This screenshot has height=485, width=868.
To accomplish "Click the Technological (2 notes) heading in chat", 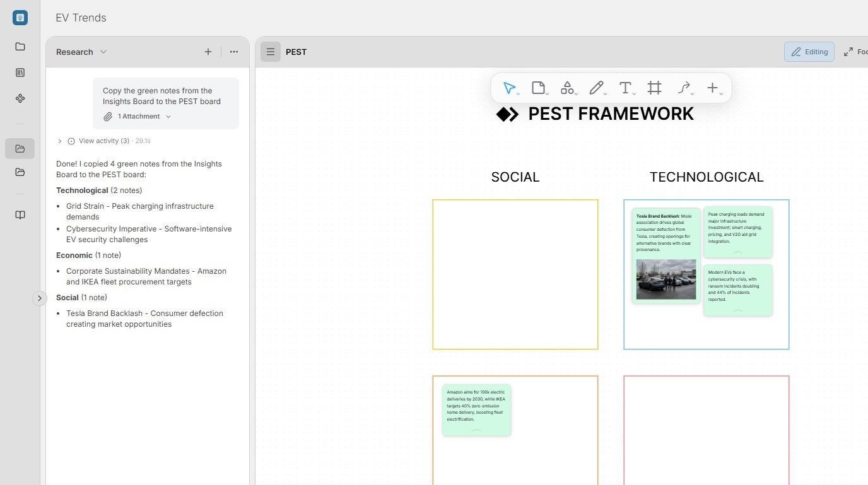I will pos(99,190).
